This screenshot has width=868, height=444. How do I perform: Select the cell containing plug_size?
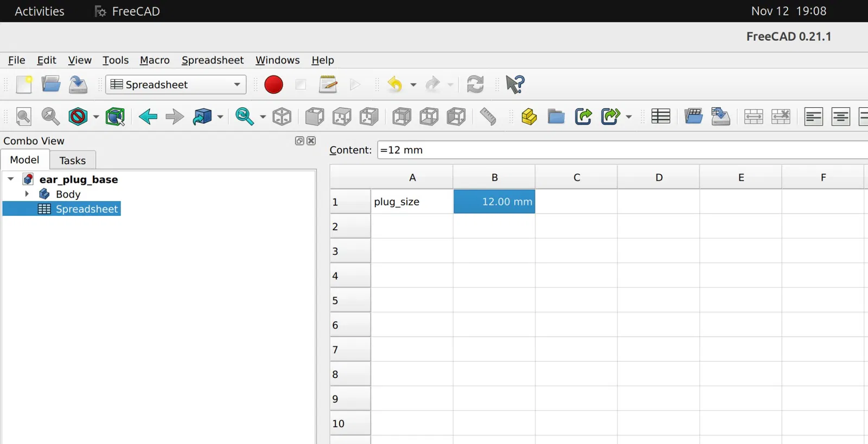(x=412, y=202)
